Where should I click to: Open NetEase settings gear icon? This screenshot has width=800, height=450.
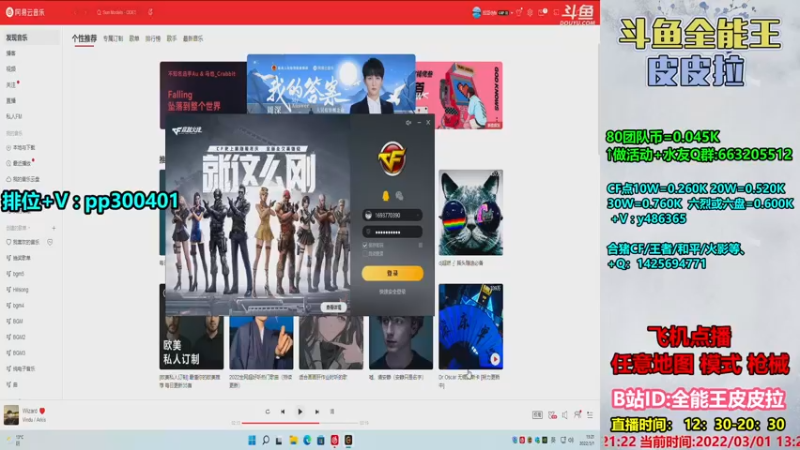530,12
